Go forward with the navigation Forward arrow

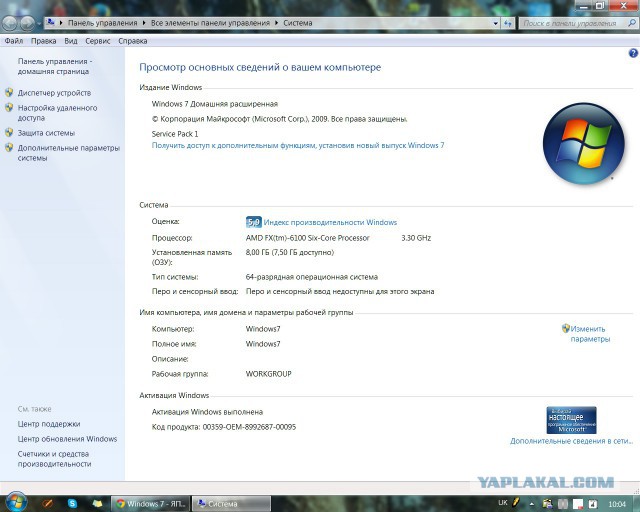coord(27,23)
